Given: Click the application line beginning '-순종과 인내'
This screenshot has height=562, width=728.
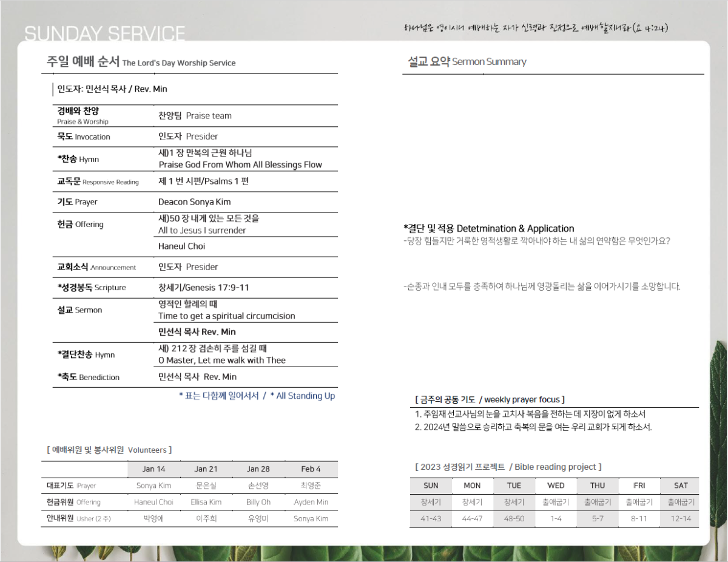Looking at the screenshot, I should 542,286.
